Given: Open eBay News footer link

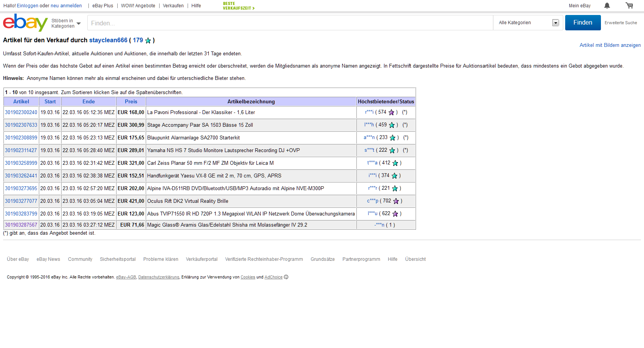Looking at the screenshot, I should 48,259.
